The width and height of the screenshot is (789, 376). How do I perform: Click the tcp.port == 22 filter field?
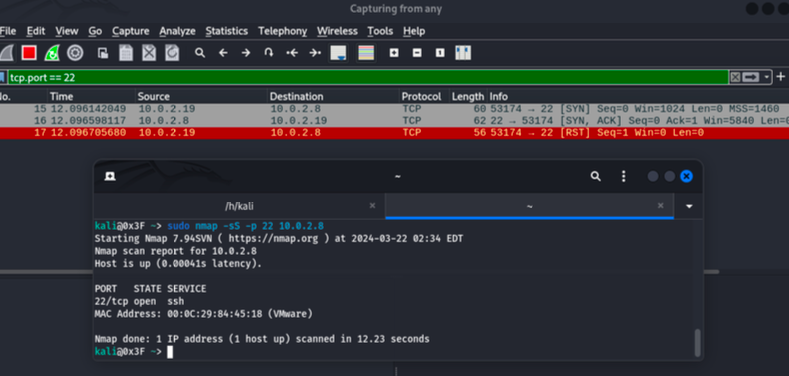point(367,77)
